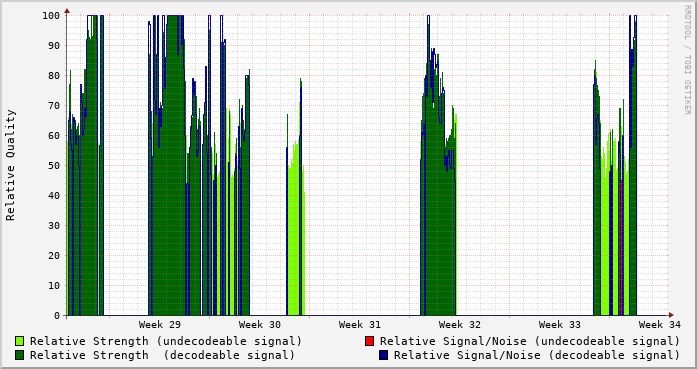Click the red arrow atop the y-axis

pyautogui.click(x=67, y=11)
